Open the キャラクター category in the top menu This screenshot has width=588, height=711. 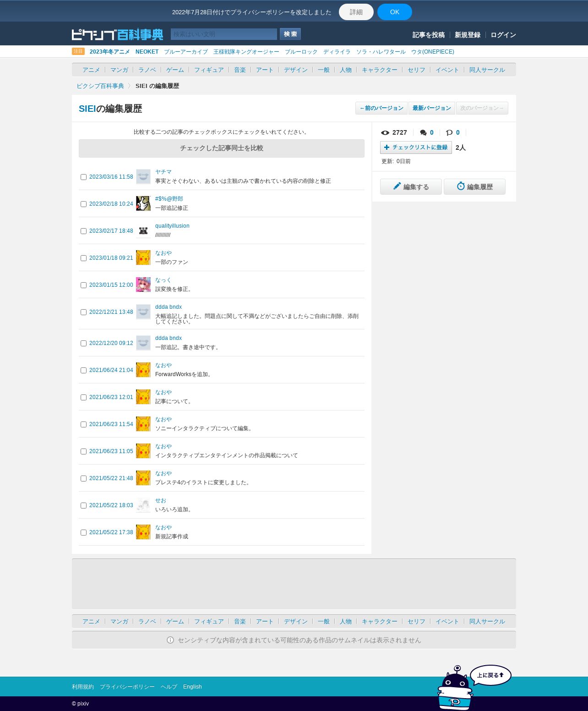pos(380,70)
